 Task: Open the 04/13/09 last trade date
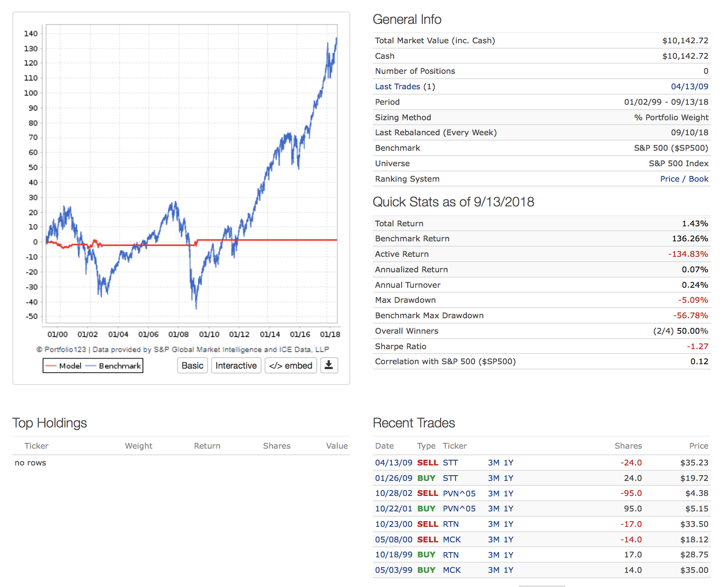(689, 87)
